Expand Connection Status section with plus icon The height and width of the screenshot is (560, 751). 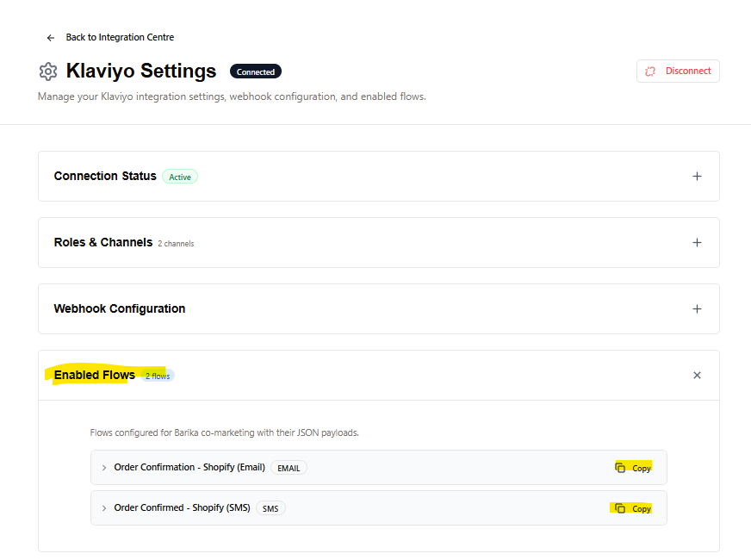tap(697, 177)
